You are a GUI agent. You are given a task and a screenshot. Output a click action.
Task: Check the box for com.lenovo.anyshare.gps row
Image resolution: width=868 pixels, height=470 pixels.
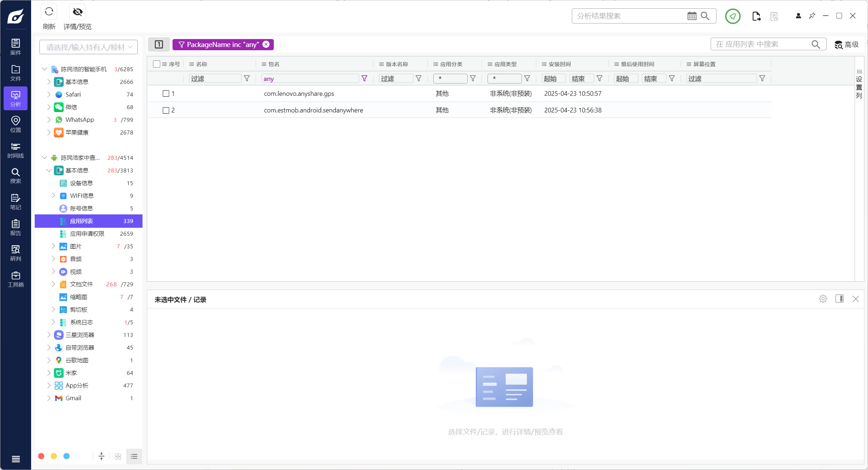(166, 94)
